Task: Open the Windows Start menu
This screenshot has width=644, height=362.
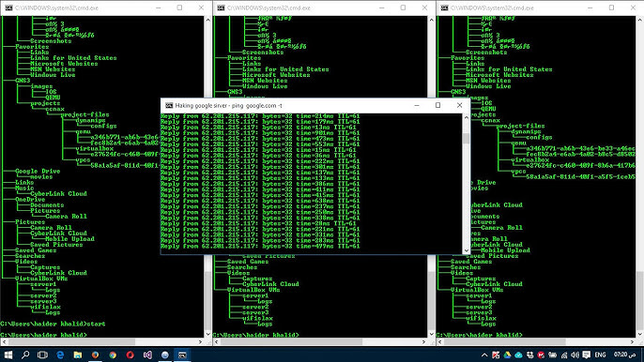Action: pos(8,354)
